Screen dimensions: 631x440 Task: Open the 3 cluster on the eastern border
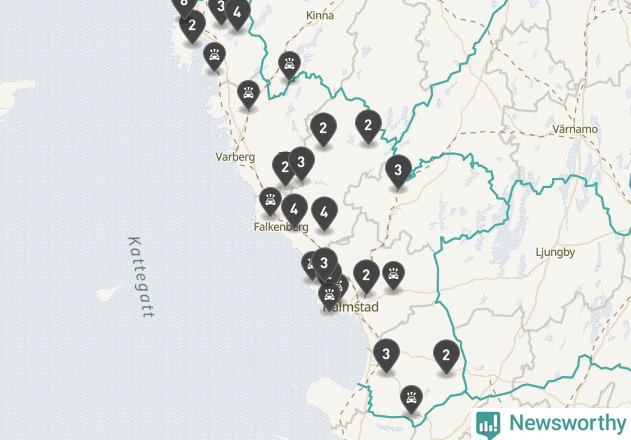pos(398,172)
